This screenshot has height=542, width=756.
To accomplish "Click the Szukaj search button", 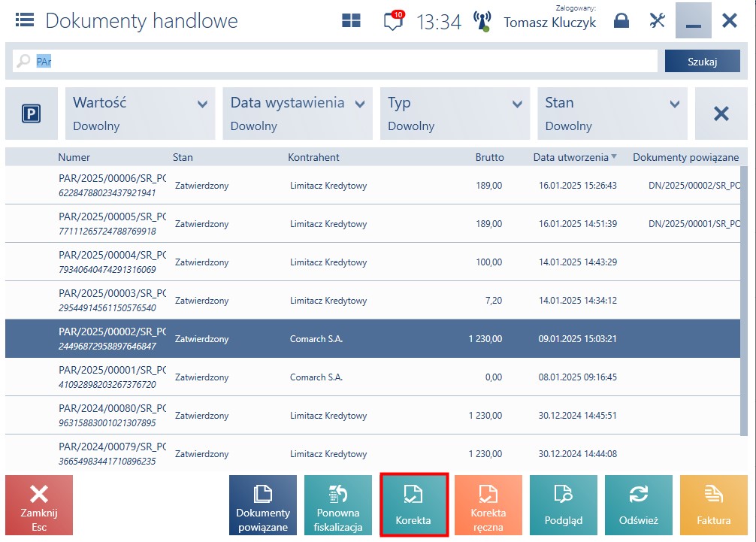I will tap(702, 61).
